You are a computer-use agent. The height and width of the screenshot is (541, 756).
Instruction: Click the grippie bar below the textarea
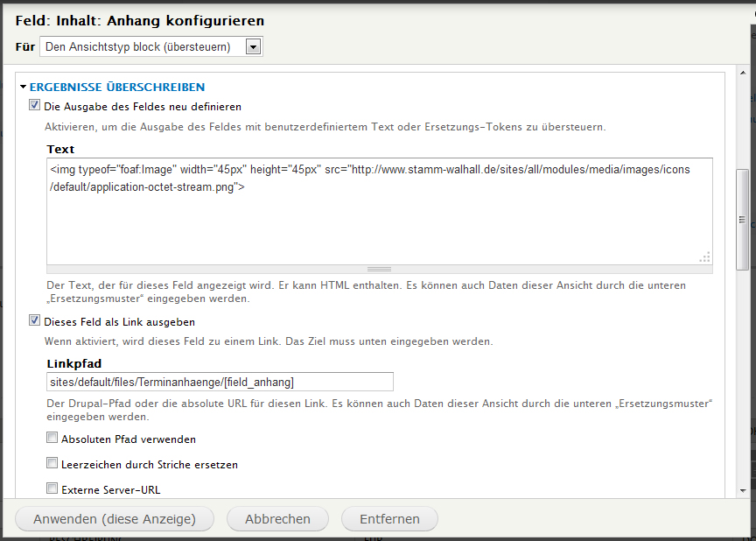[379, 269]
